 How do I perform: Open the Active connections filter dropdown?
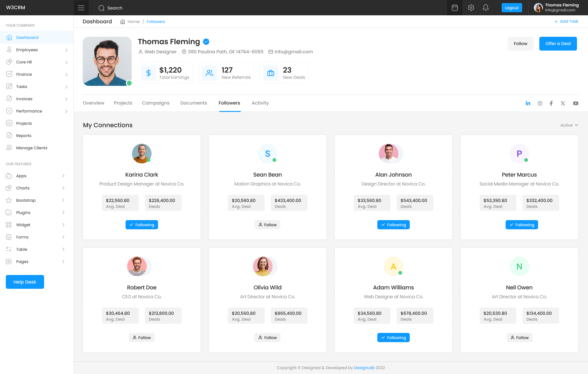(569, 125)
